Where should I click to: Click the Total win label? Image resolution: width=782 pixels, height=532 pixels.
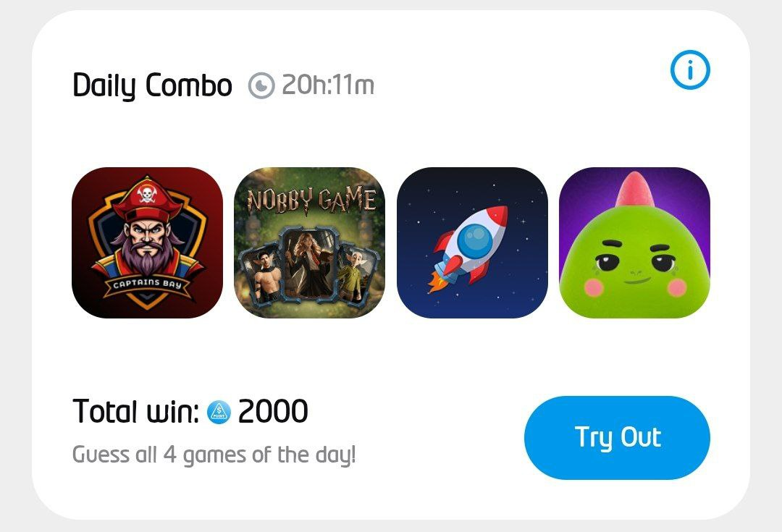point(135,411)
